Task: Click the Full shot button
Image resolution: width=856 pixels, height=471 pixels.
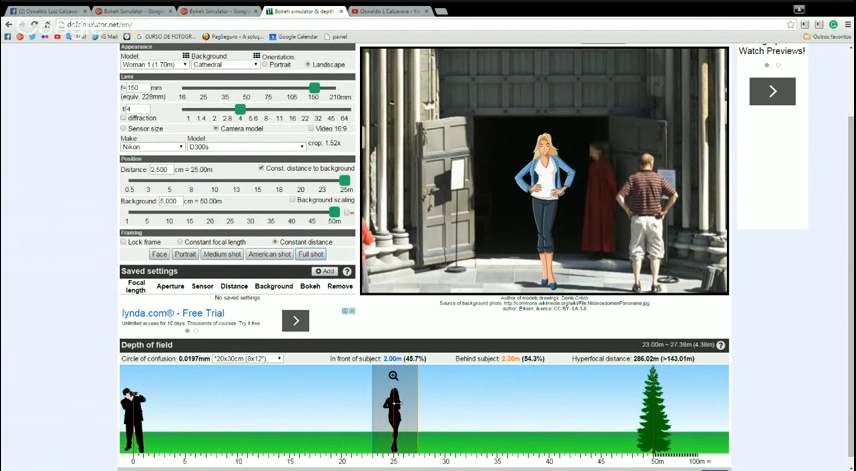Action: coord(311,254)
